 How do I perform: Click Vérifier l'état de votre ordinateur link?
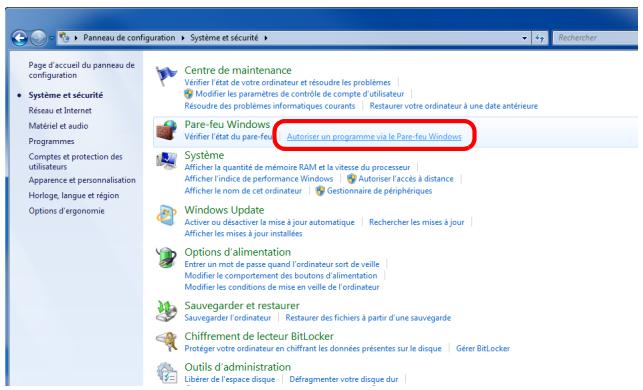(x=287, y=82)
